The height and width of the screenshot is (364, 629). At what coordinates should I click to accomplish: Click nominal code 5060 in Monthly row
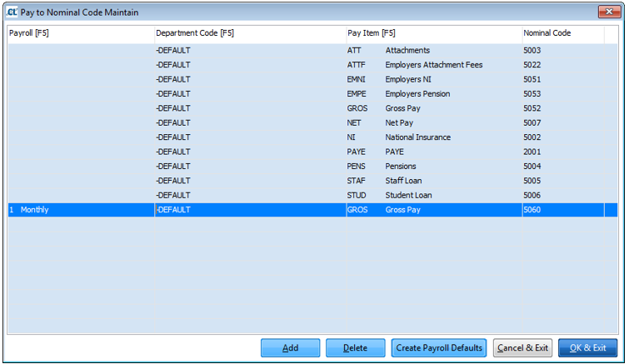tap(532, 210)
